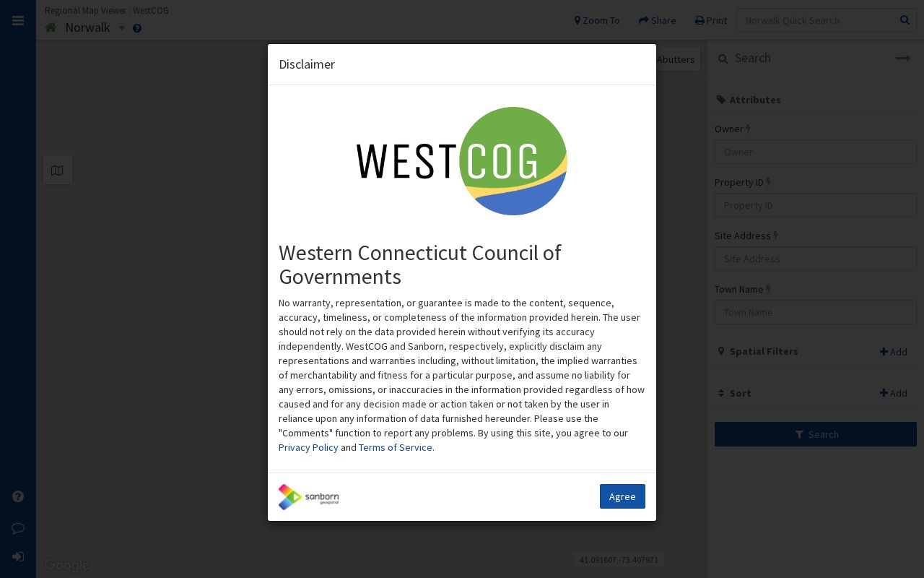Open the map layers book icon
The image size is (924, 578).
click(x=58, y=171)
